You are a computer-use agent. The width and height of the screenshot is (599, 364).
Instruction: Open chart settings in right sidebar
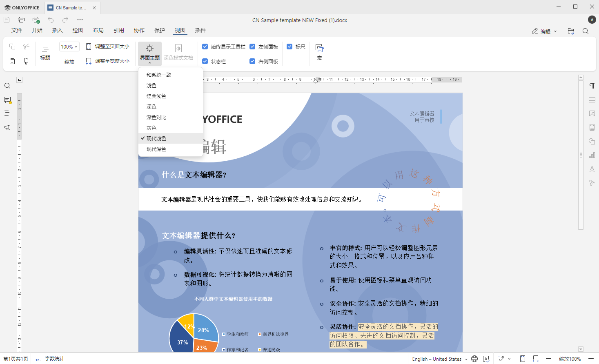coord(592,155)
